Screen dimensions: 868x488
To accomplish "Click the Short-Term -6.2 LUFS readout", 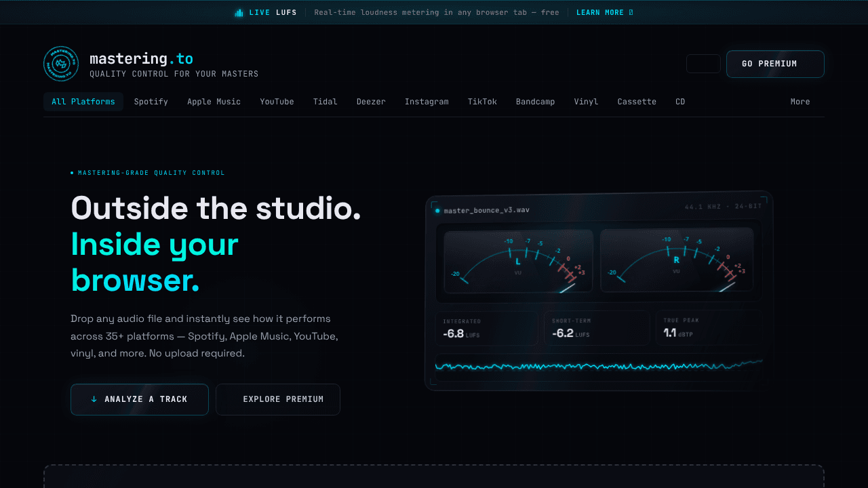I will tap(597, 328).
